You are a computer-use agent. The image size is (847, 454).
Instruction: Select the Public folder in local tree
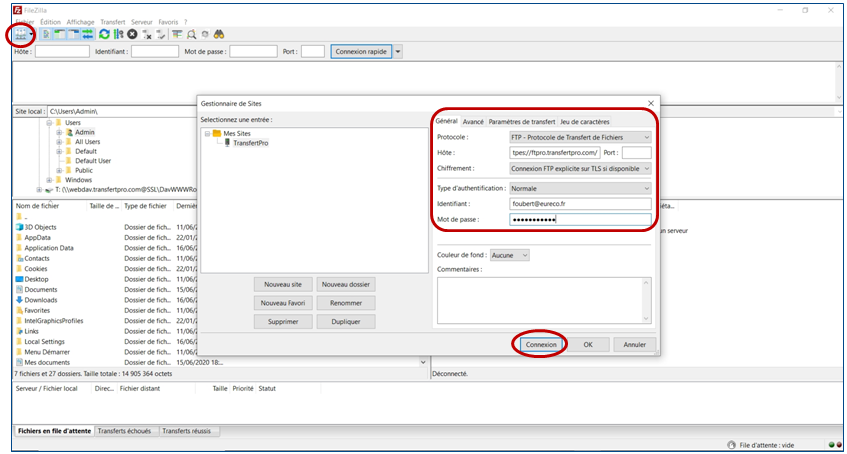[84, 170]
